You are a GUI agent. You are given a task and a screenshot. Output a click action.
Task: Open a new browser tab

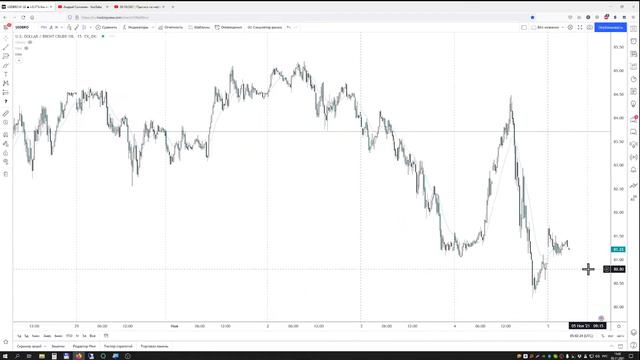pos(173,7)
